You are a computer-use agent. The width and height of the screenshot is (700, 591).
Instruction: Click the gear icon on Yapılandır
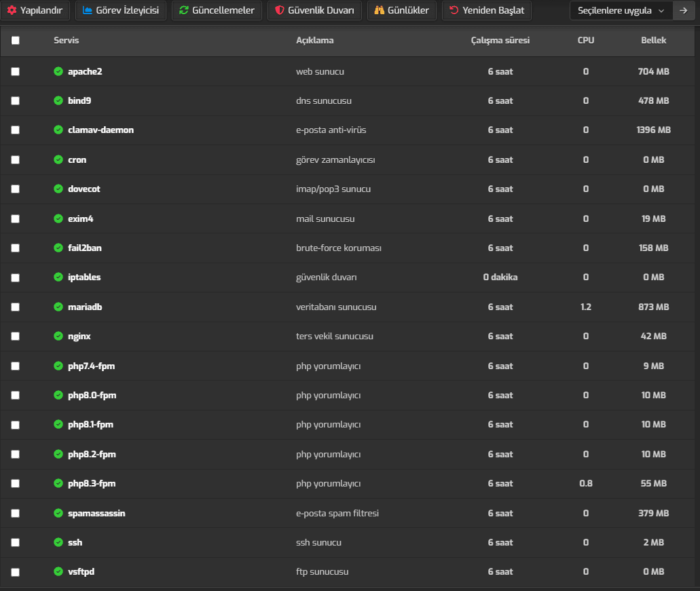click(12, 11)
